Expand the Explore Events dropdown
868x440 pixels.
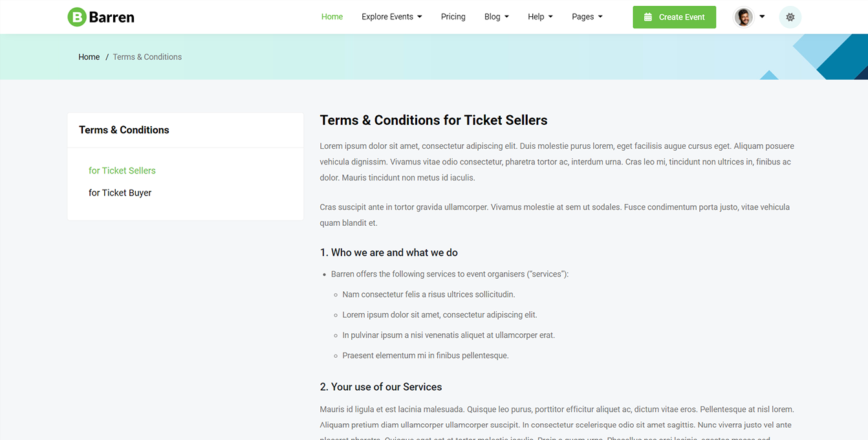point(391,17)
